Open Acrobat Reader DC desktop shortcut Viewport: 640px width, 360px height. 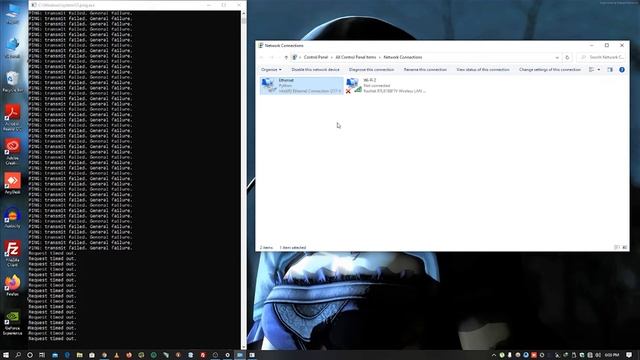[12, 118]
